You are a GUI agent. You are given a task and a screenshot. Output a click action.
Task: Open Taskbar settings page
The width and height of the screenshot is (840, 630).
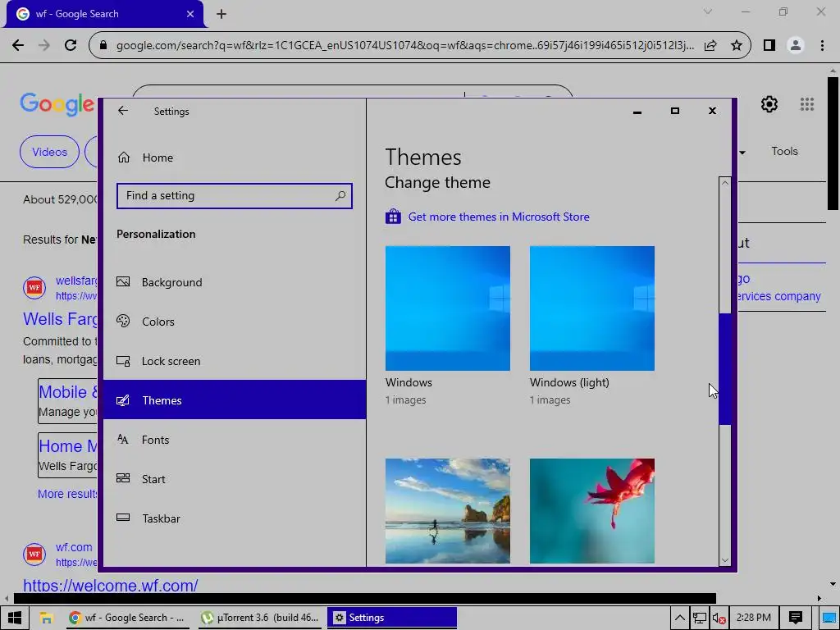(x=234, y=518)
